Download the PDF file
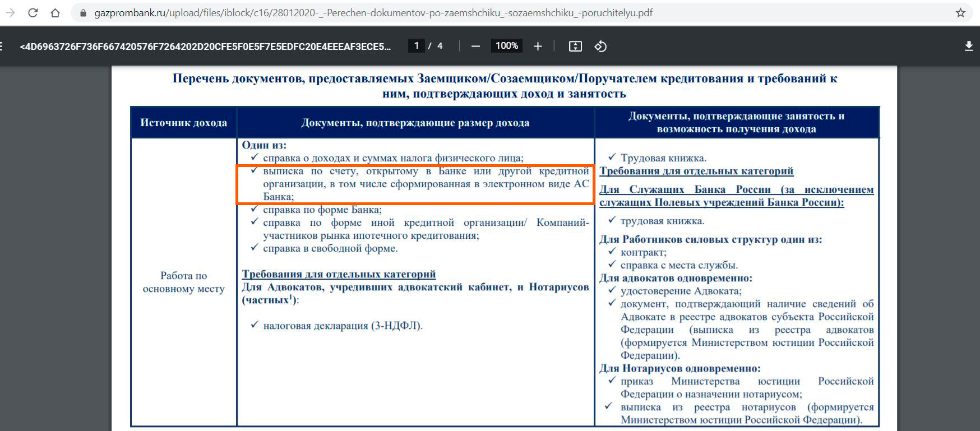 click(969, 46)
